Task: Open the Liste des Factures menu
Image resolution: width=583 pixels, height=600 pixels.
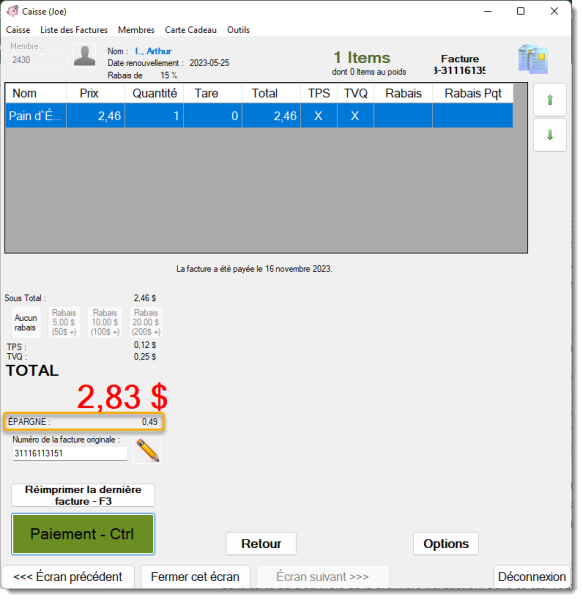Action: click(x=74, y=30)
